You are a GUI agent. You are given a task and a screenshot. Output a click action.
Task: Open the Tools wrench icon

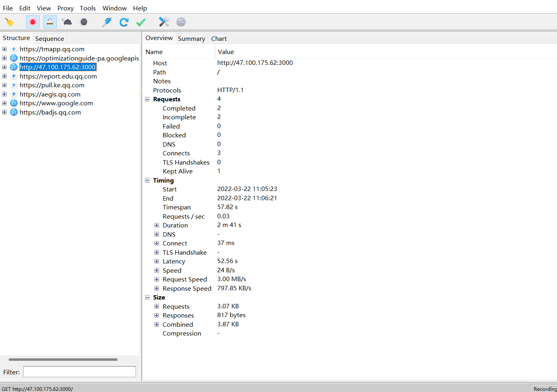click(x=164, y=22)
